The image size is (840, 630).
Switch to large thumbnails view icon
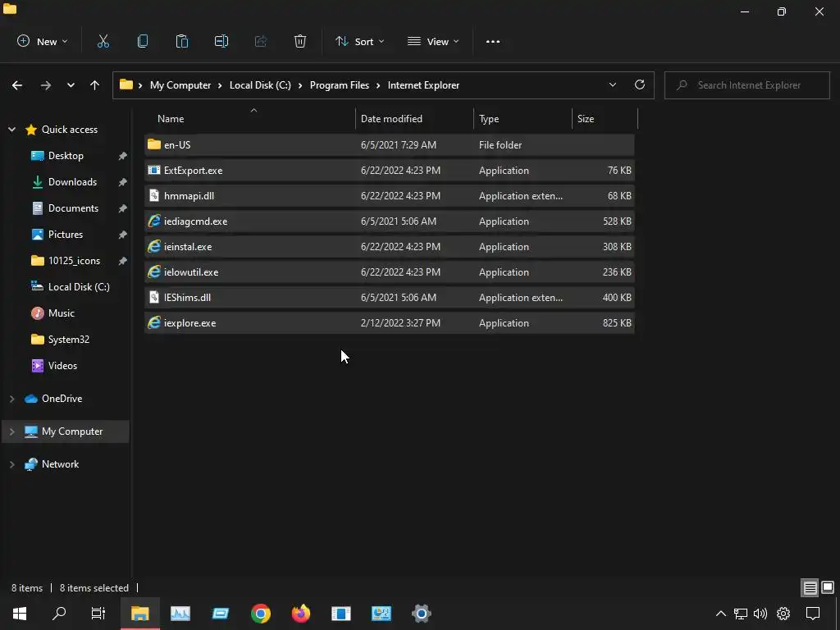(x=828, y=588)
